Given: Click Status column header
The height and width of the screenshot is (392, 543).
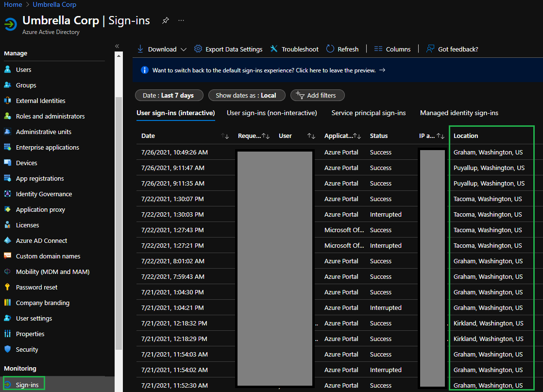Looking at the screenshot, I should pyautogui.click(x=378, y=136).
